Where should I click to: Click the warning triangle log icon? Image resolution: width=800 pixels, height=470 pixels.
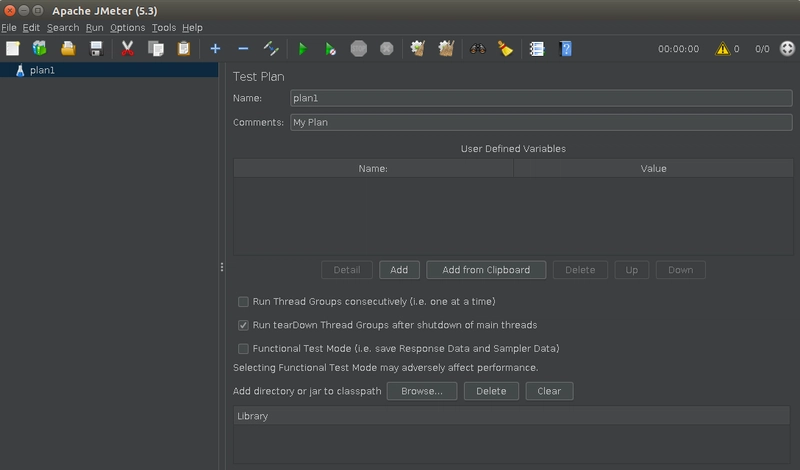(x=722, y=49)
